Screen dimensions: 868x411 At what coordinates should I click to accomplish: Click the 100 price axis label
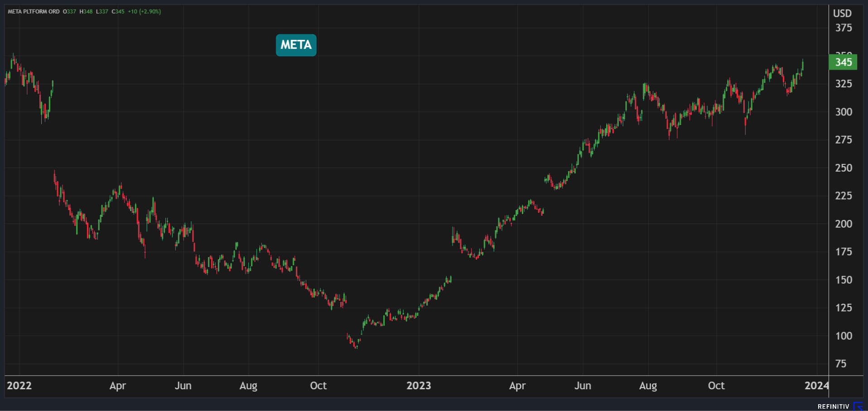click(x=843, y=336)
